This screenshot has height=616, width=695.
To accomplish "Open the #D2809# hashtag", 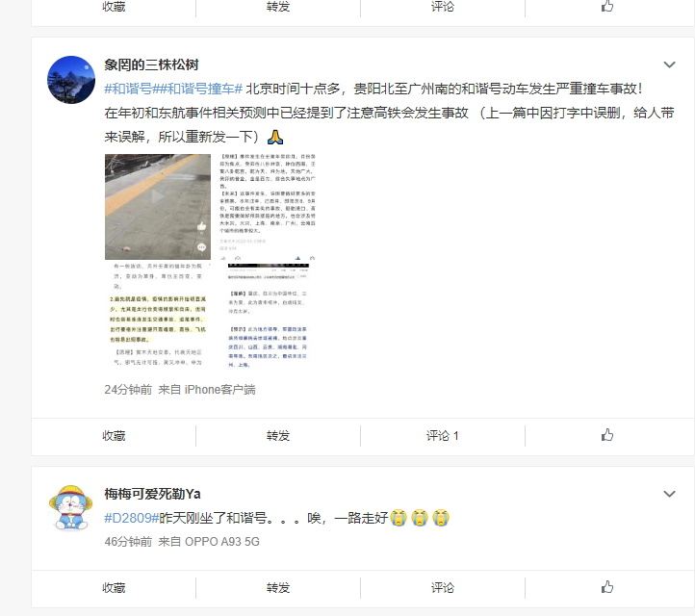I will point(132,518).
